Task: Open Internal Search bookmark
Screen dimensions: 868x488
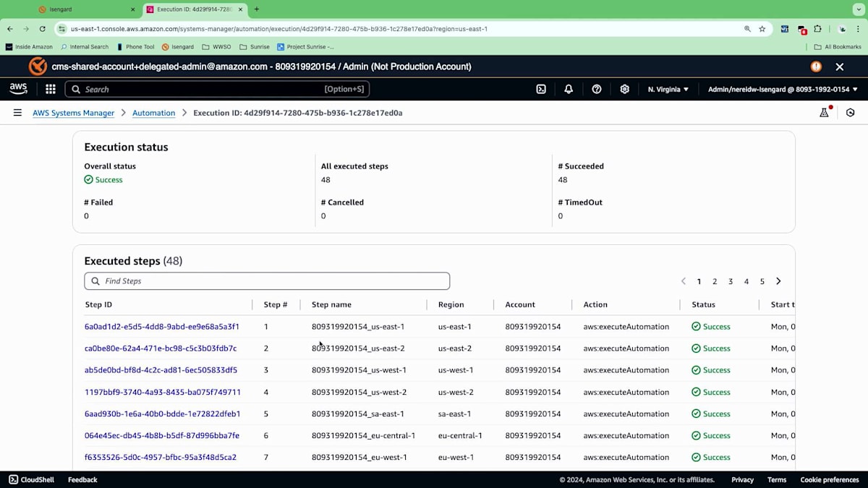Action: click(x=85, y=47)
